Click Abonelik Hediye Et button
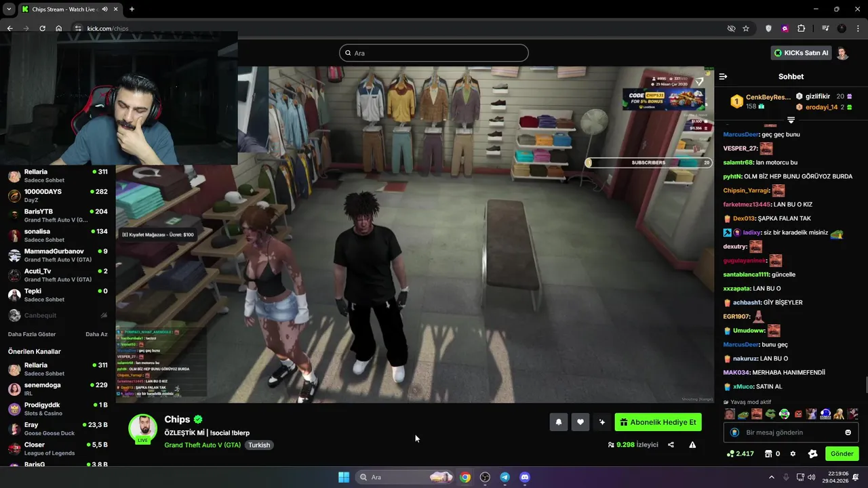Image resolution: width=868 pixels, height=488 pixels. [658, 422]
